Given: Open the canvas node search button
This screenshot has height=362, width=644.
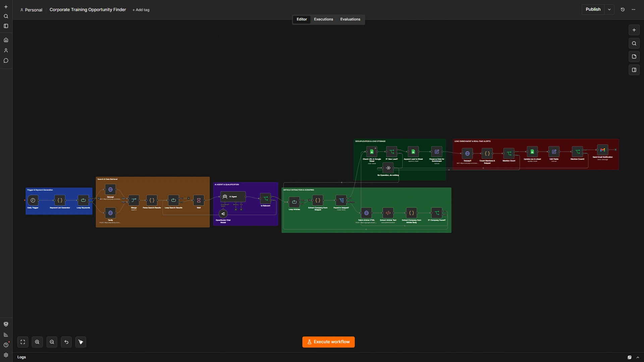Looking at the screenshot, I should coord(634,43).
